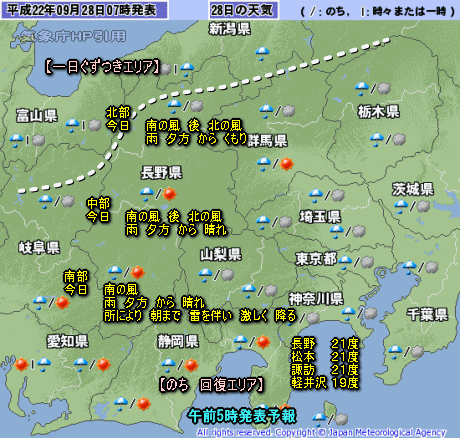This screenshot has height=438, width=460.
Task: Click the 【一日ぐずつきエリア】 text
Action: click(x=103, y=67)
